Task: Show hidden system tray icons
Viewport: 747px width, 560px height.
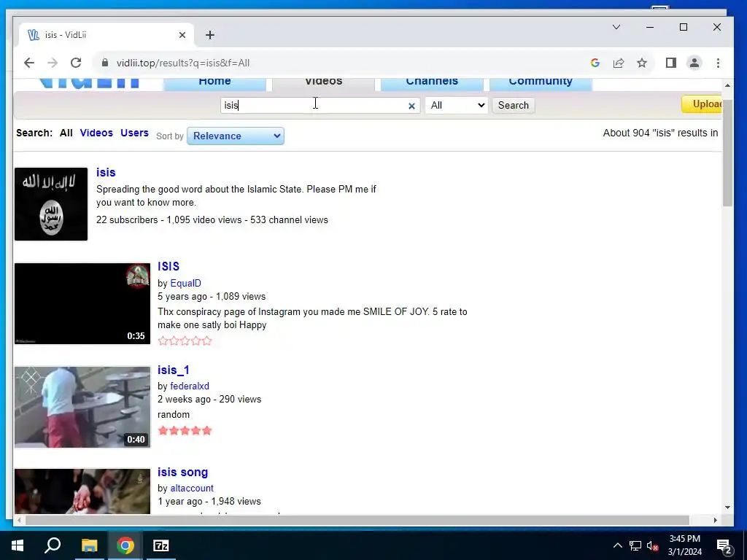Action: coord(617,545)
